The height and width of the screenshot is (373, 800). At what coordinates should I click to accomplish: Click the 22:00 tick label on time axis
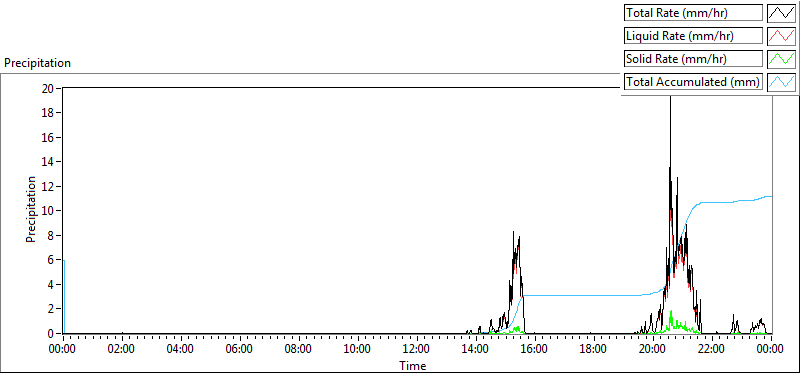711,350
